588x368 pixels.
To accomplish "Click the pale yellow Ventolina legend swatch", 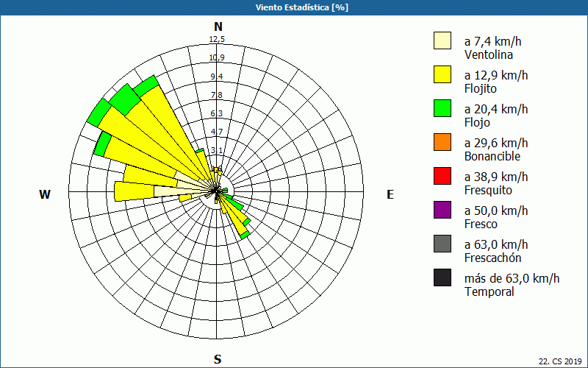I will click(x=442, y=40).
